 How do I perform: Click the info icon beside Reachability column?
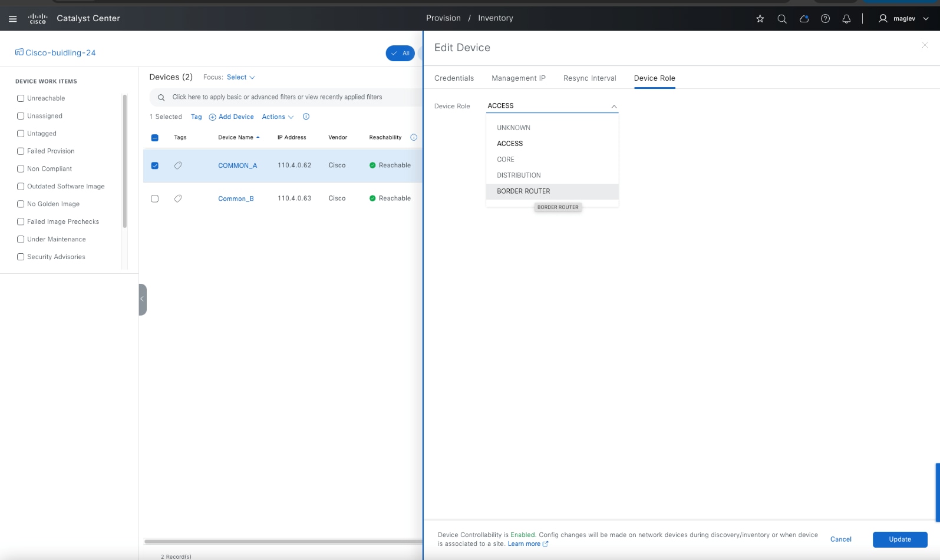coord(414,137)
